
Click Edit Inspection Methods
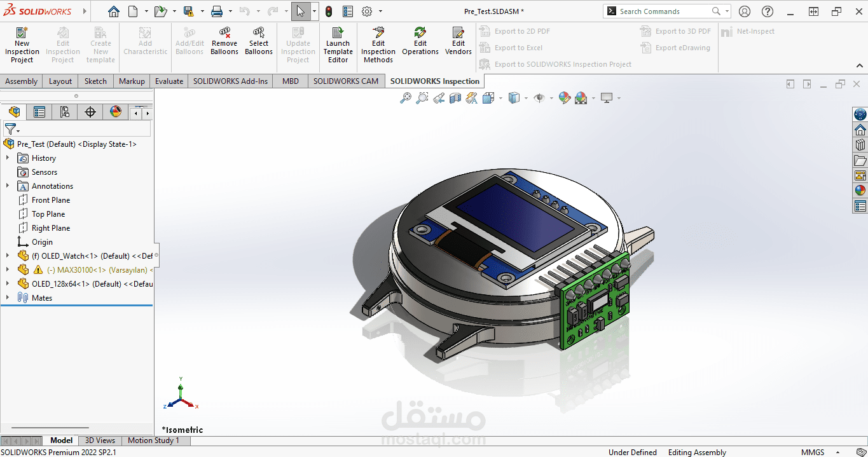tap(378, 45)
